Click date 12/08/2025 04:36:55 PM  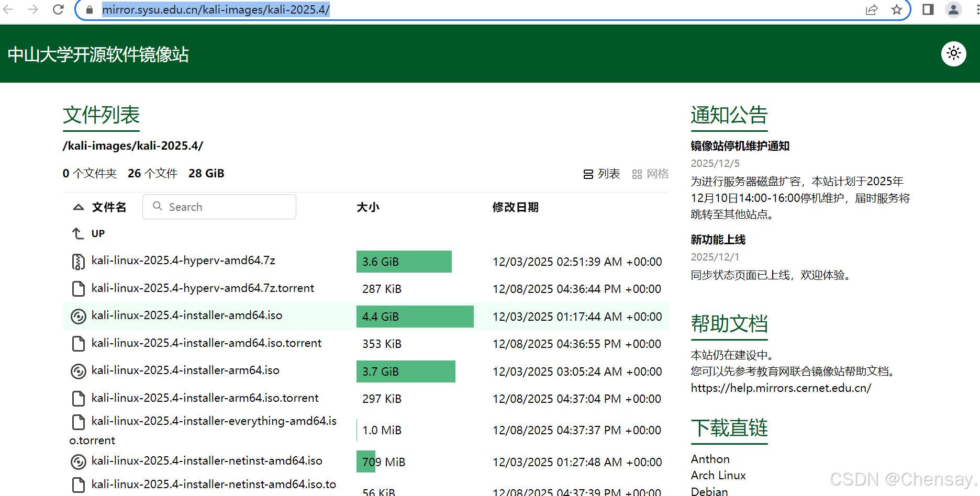tap(577, 344)
